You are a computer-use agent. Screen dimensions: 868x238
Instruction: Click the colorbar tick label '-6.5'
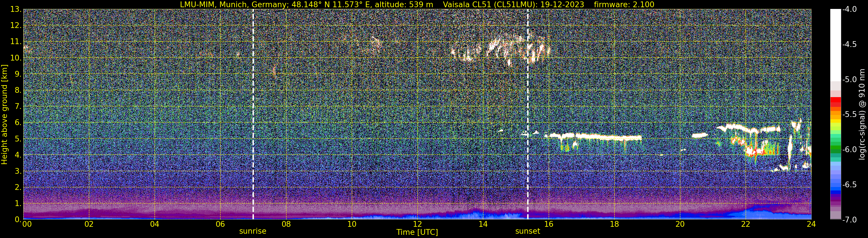point(850,185)
